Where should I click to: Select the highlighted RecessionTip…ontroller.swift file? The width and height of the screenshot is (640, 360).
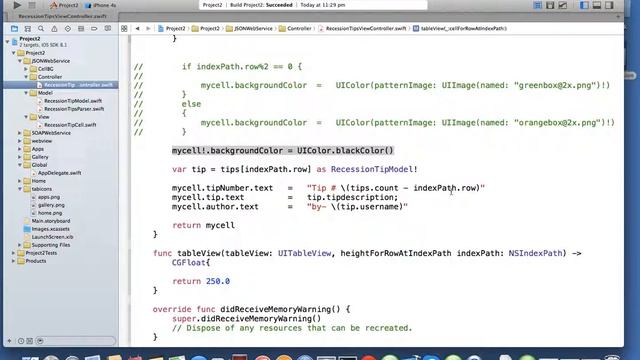coord(61,85)
